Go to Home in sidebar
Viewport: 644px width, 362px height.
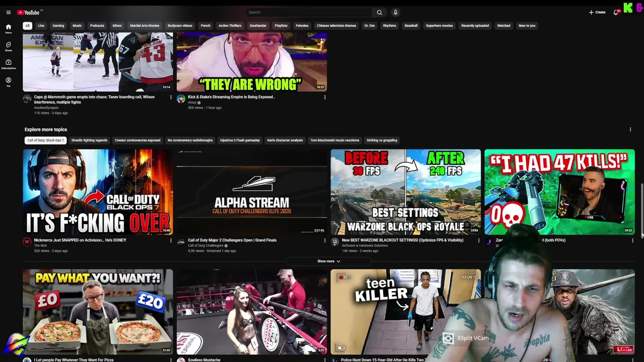tap(8, 29)
